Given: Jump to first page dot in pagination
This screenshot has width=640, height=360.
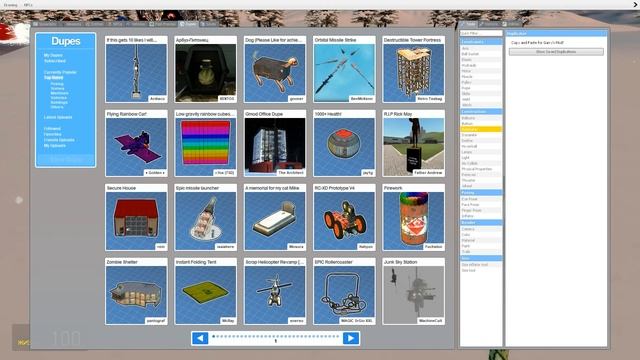Looking at the screenshot, I should click(213, 336).
